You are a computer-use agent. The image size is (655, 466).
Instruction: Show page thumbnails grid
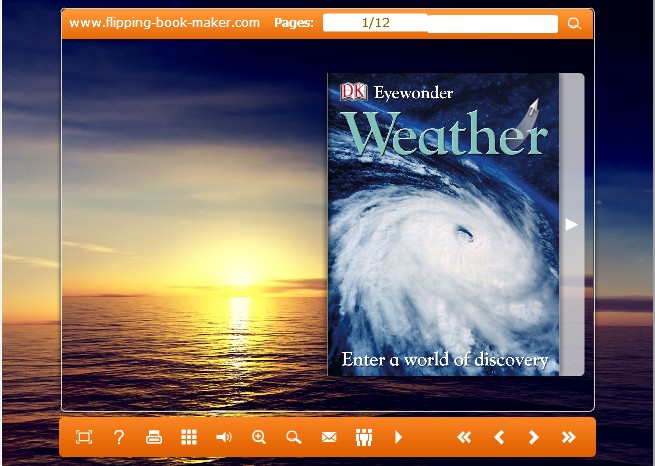click(189, 437)
